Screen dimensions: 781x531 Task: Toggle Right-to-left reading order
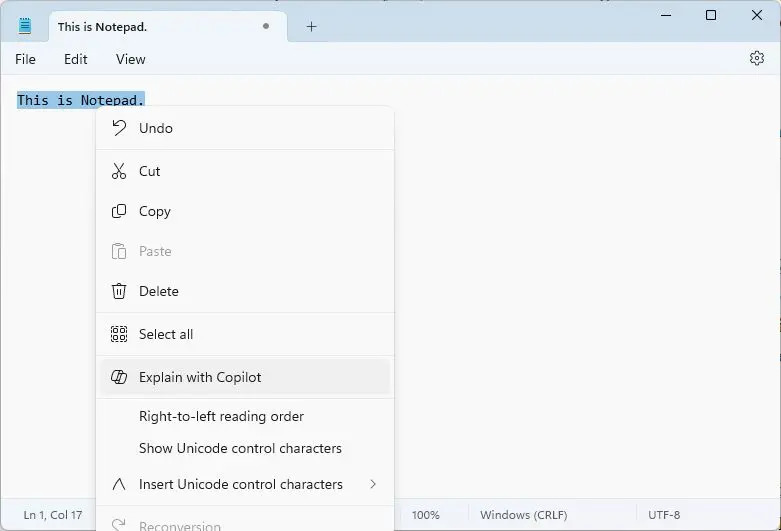pos(221,416)
